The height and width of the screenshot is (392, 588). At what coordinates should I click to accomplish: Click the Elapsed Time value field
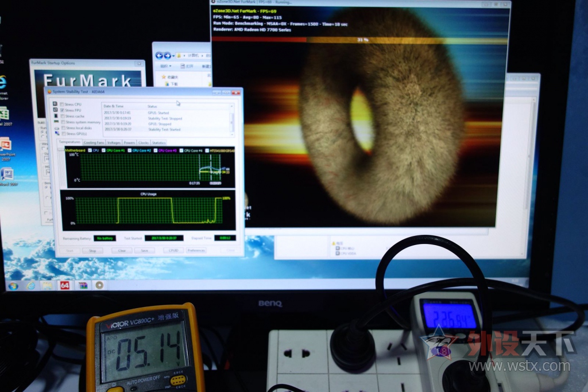[225, 238]
